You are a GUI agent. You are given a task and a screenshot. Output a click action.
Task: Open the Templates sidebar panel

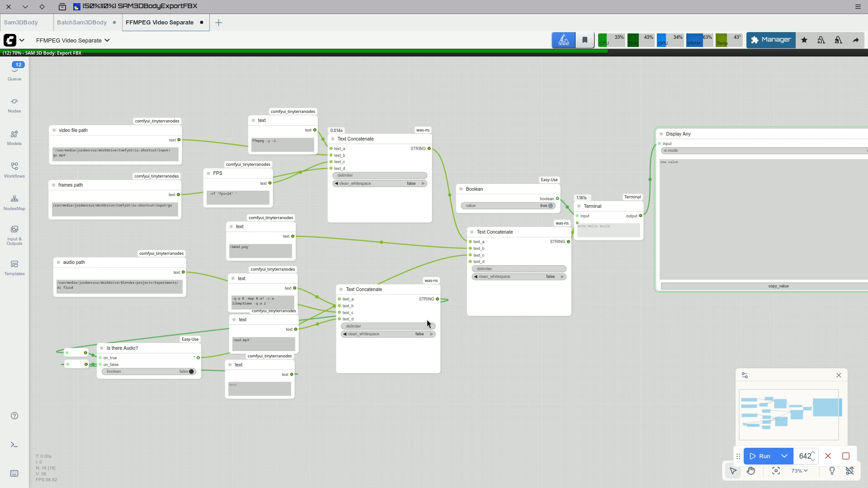click(14, 267)
